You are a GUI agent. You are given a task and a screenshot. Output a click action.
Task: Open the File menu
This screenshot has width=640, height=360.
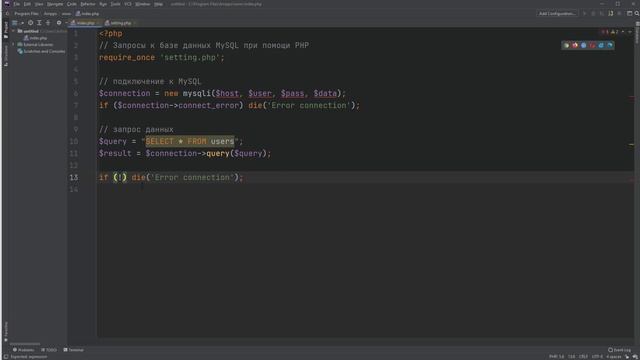[x=17, y=4]
